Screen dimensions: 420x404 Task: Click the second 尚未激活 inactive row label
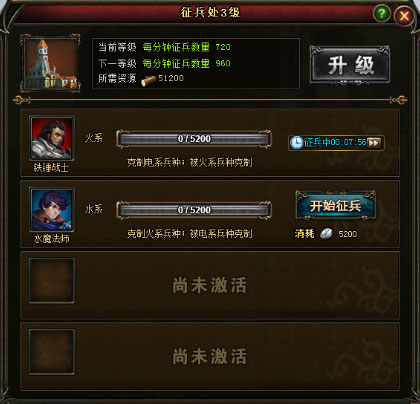(x=209, y=356)
